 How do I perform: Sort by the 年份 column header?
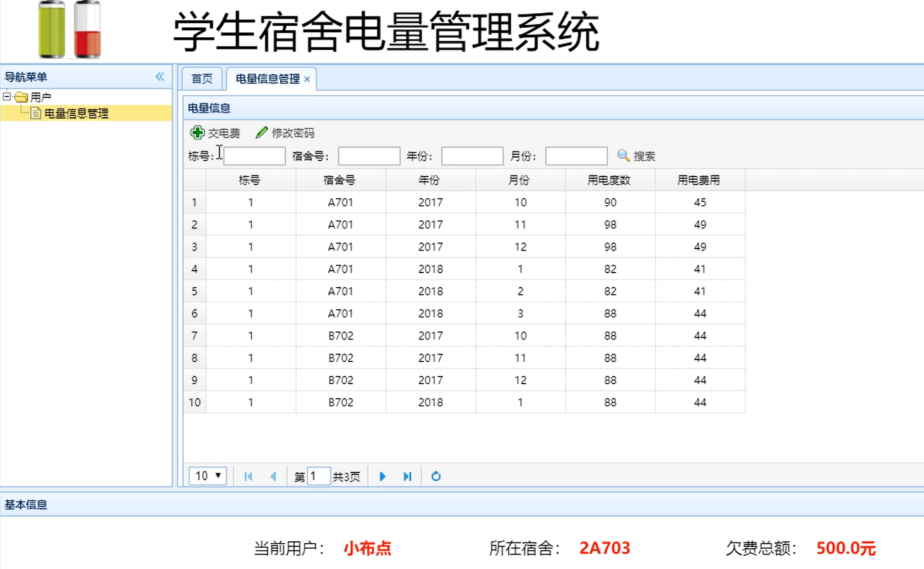click(430, 180)
